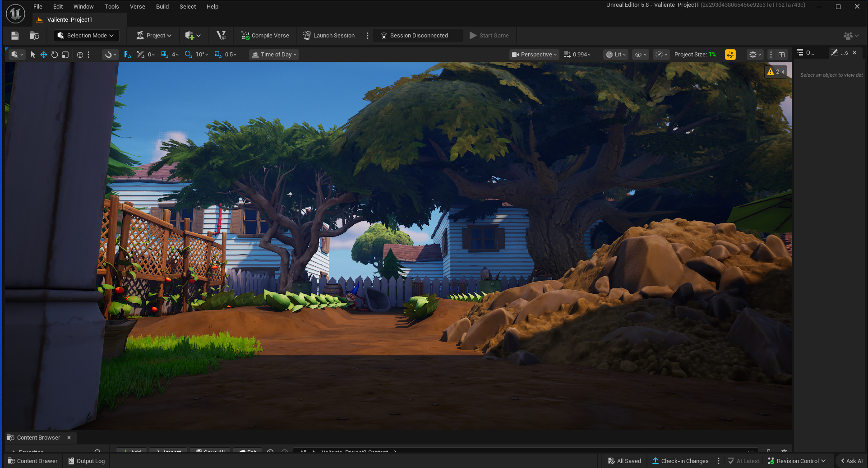The width and height of the screenshot is (868, 468).
Task: Open the Selection Mode dropdown
Action: [86, 36]
